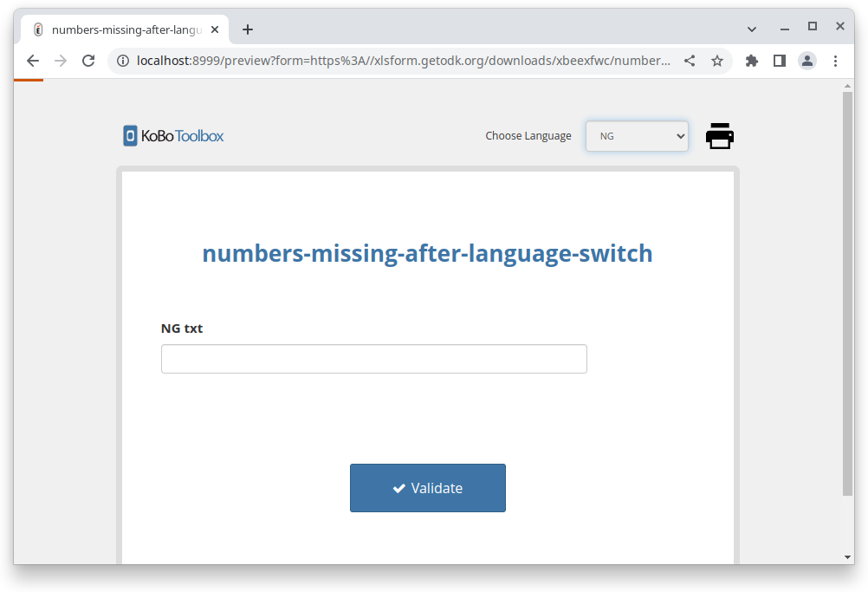Select the numbers-missing-after-langu browser tab
This screenshot has height=592, width=868.
pos(126,29)
